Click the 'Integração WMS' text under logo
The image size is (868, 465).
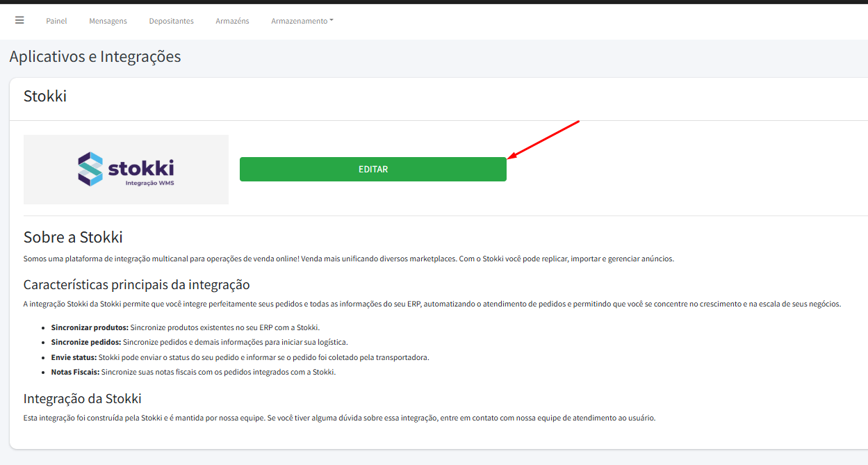click(149, 183)
